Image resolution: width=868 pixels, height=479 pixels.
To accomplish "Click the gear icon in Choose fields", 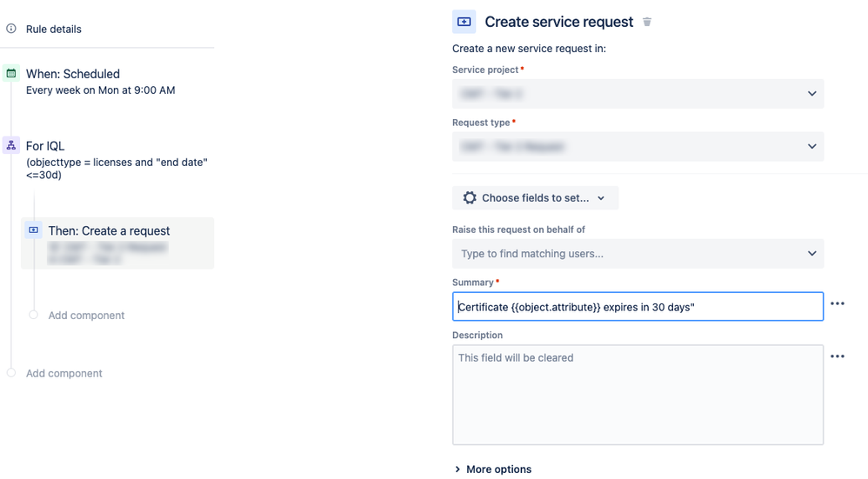I will tap(470, 198).
